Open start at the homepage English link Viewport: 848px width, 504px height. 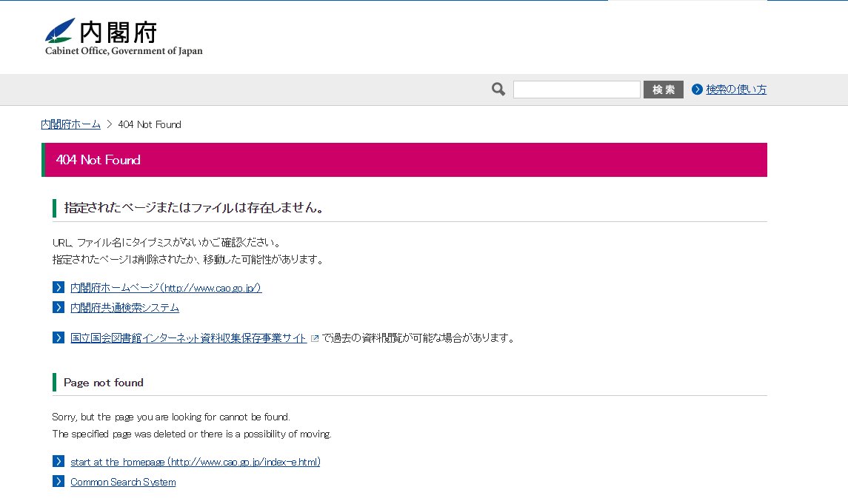click(x=196, y=462)
